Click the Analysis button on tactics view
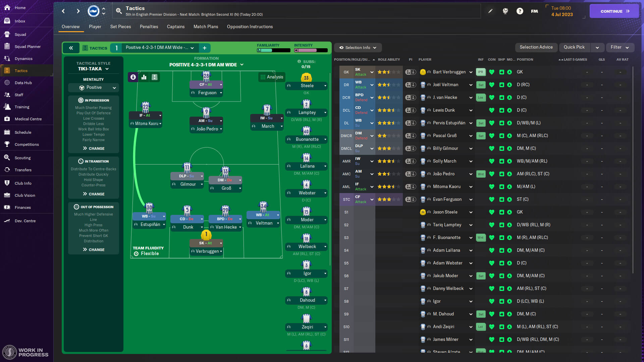644x362 pixels. tap(272, 77)
